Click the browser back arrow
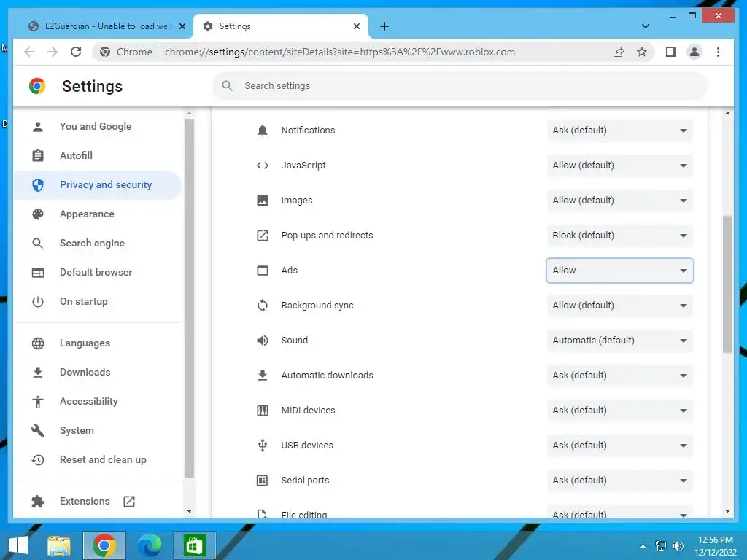This screenshot has width=747, height=560. tap(29, 52)
